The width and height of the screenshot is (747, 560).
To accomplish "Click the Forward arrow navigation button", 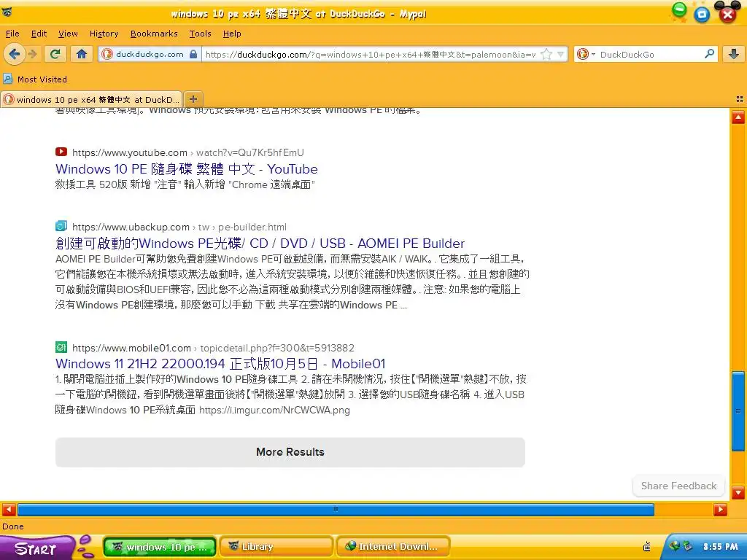I will click(x=33, y=54).
